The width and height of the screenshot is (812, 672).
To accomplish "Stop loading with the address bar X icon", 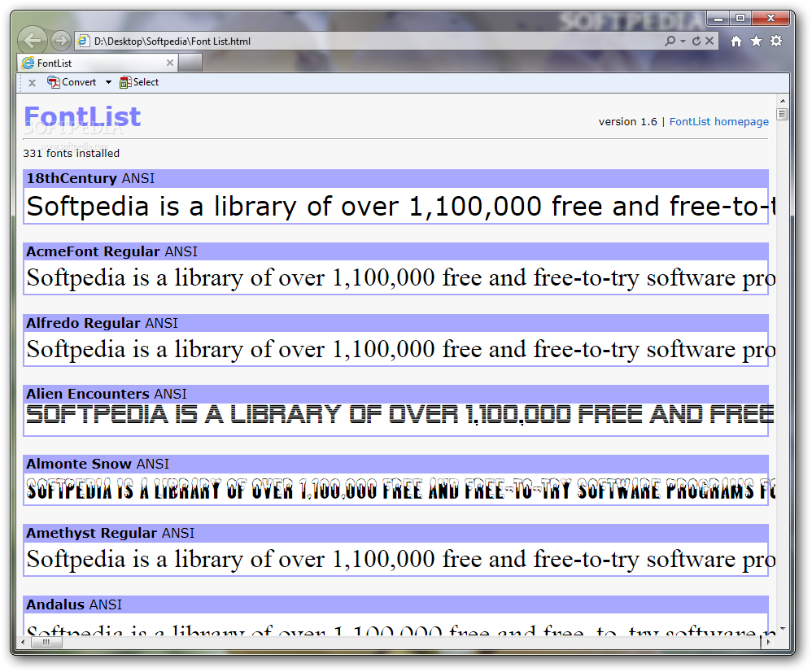I will tap(709, 41).
